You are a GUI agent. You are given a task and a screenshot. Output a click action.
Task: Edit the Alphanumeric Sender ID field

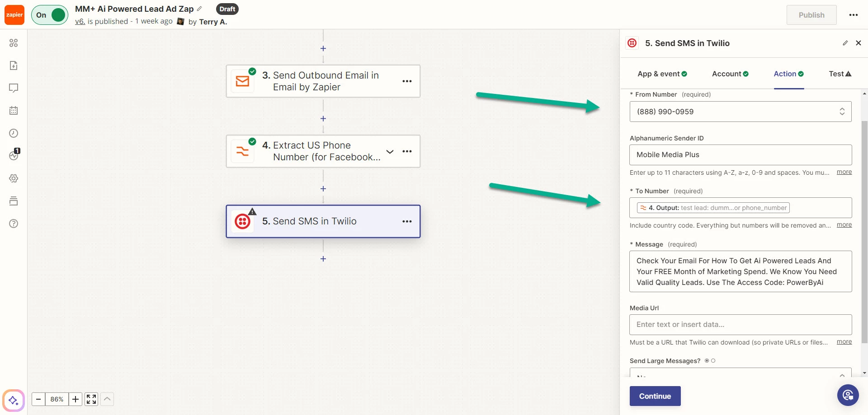coord(741,154)
